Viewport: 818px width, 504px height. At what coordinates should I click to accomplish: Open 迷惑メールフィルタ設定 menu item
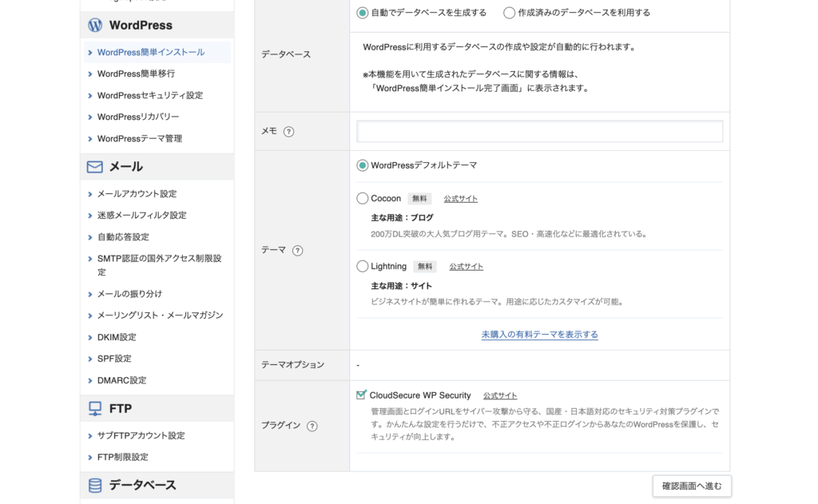coord(142,215)
